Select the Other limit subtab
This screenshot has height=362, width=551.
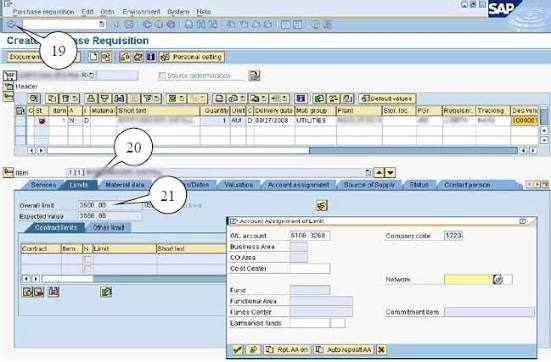(x=109, y=227)
